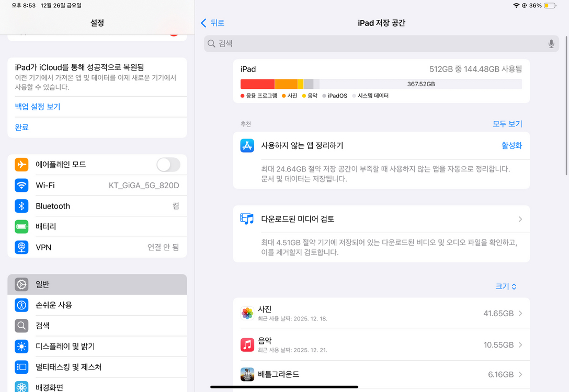
Task: Open 일반 settings via the gear icon
Action: point(21,284)
